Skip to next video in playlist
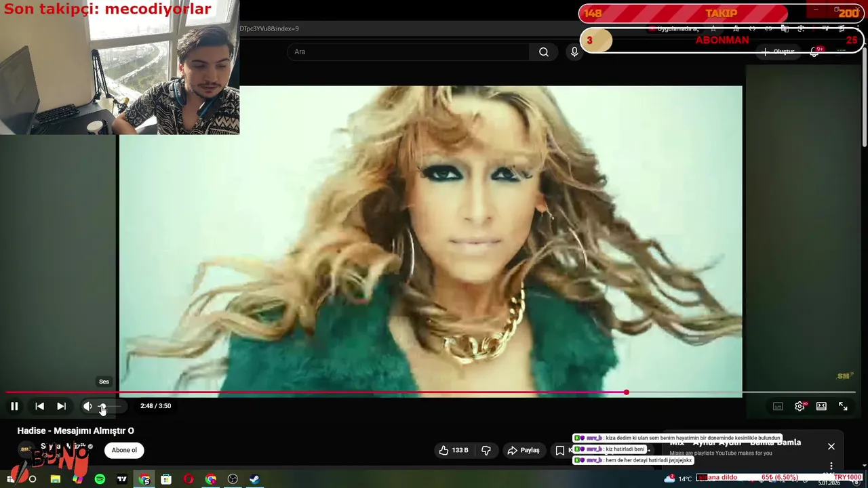Image resolution: width=868 pixels, height=488 pixels. [61, 406]
